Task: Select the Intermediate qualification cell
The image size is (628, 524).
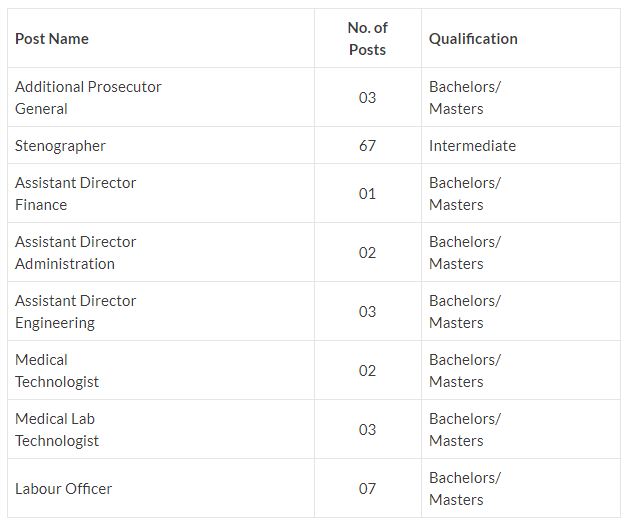Action: 472,146
